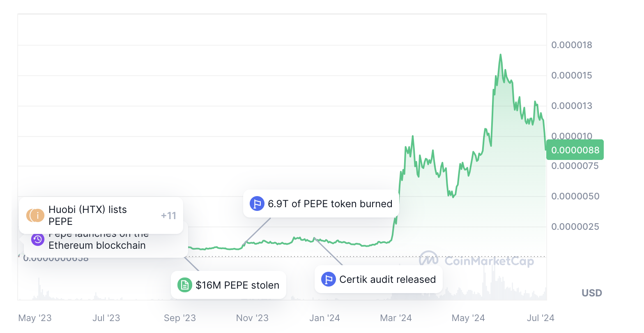644x333 pixels.
Task: Click the Mar '24 label on time axis
Action: pos(396,318)
